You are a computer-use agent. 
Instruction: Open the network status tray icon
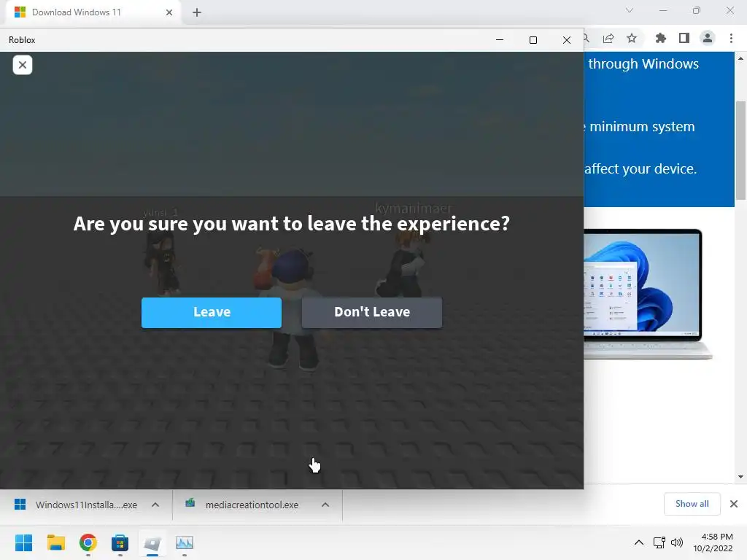pos(659,542)
